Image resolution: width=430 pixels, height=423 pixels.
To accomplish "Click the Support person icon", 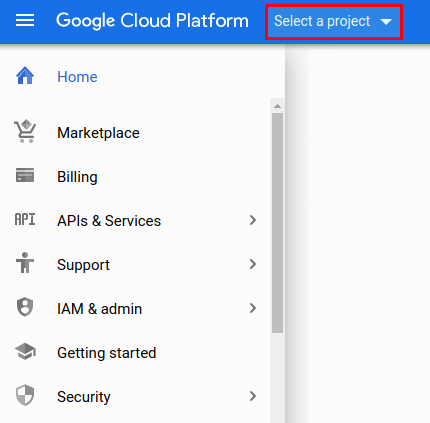I will pos(25,263).
